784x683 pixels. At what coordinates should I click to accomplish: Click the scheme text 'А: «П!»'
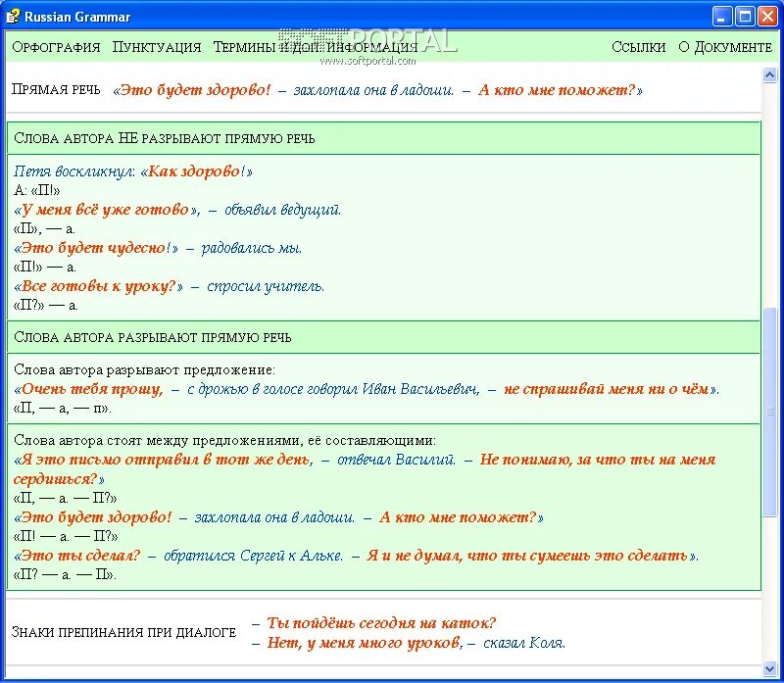(37, 190)
